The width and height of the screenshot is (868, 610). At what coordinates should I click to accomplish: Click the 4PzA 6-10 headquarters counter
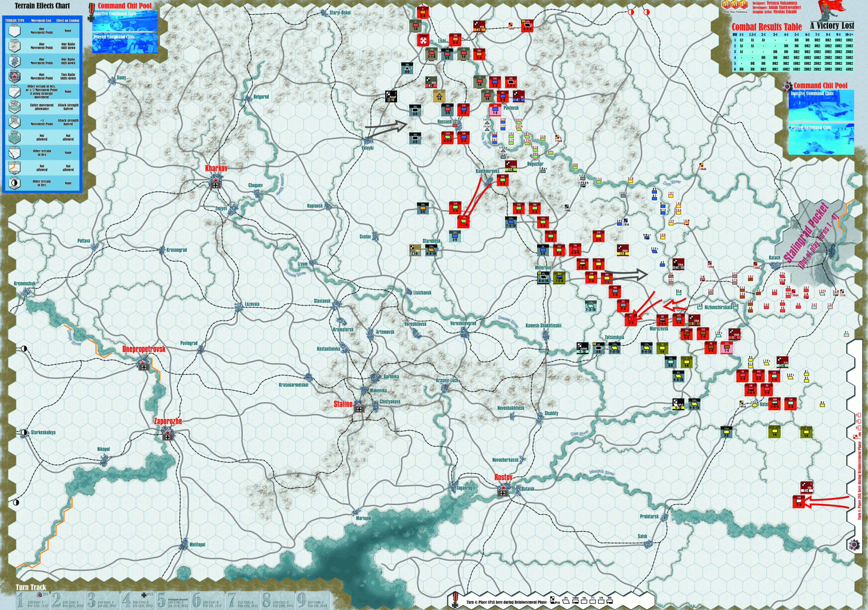tap(678, 404)
